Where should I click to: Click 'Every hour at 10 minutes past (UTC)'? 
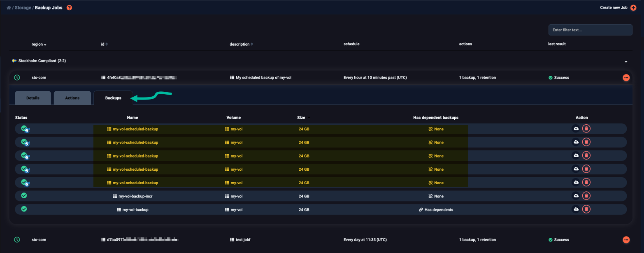click(x=375, y=78)
